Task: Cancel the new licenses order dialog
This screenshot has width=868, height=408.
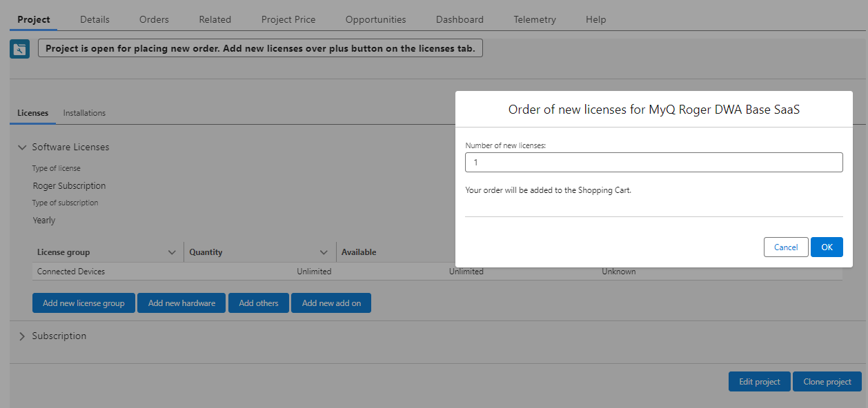Action: coord(785,247)
